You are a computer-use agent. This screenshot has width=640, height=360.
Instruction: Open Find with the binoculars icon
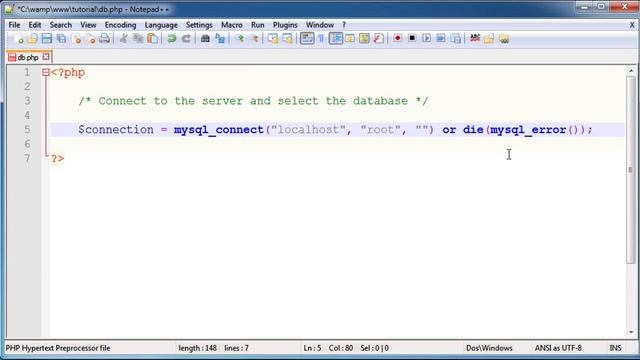[205, 39]
